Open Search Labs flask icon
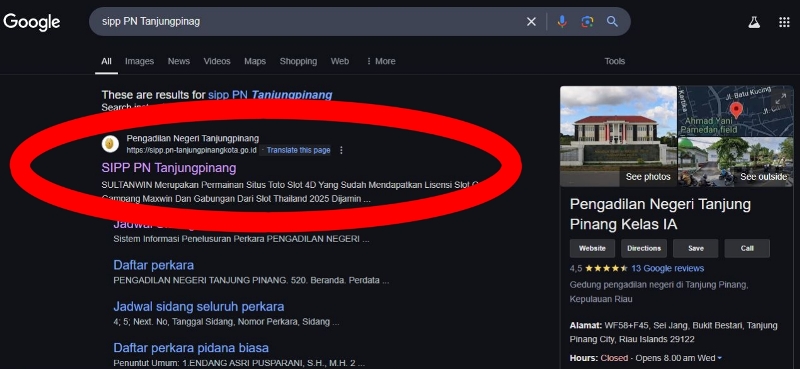 point(754,22)
